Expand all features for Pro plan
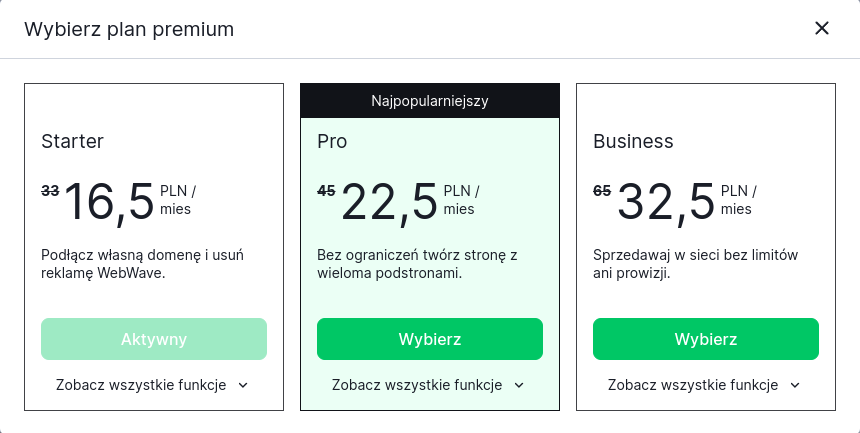Viewport: 860px width, 433px height. pyautogui.click(x=417, y=385)
